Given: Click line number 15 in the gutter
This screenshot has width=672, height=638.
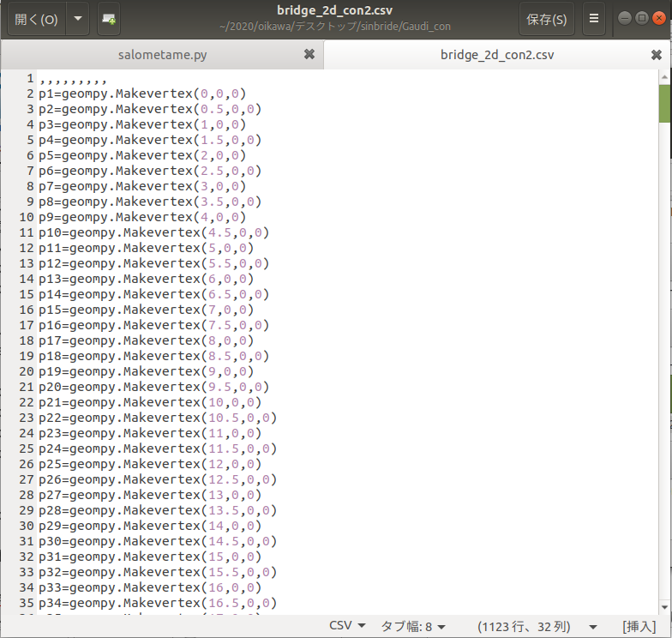Looking at the screenshot, I should point(26,294).
